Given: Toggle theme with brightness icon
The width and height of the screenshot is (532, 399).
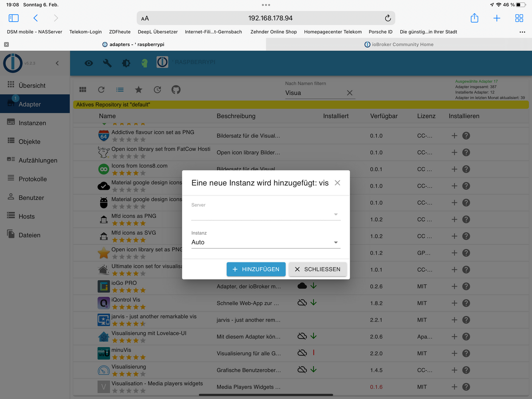Looking at the screenshot, I should coord(126,63).
